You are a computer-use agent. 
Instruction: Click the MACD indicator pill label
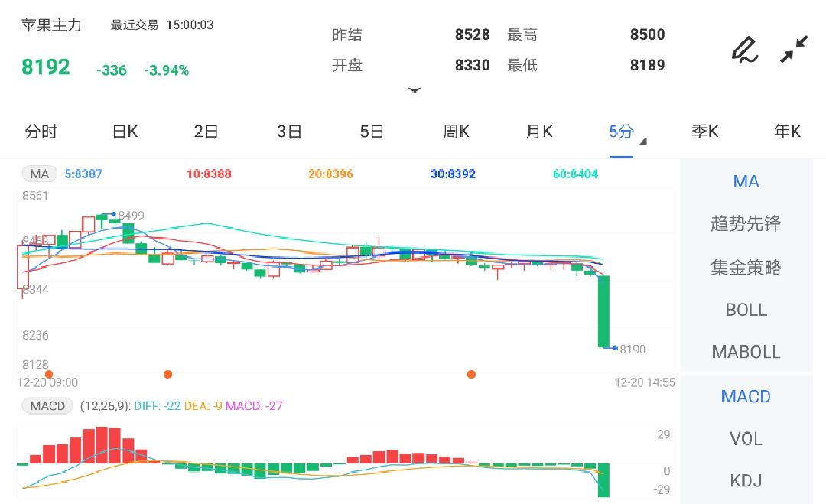point(47,405)
